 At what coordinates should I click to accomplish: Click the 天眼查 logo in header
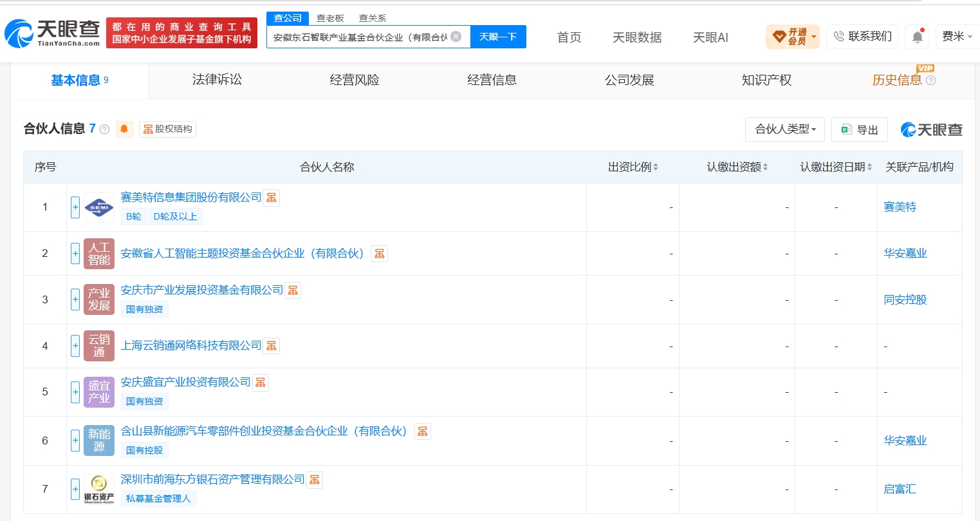coord(53,33)
